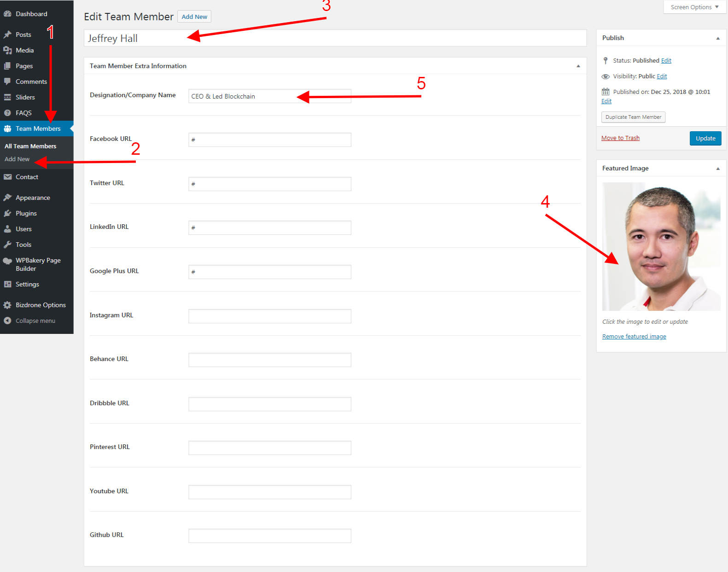Open the Team Members menu
The image size is (728, 572).
pyautogui.click(x=37, y=128)
